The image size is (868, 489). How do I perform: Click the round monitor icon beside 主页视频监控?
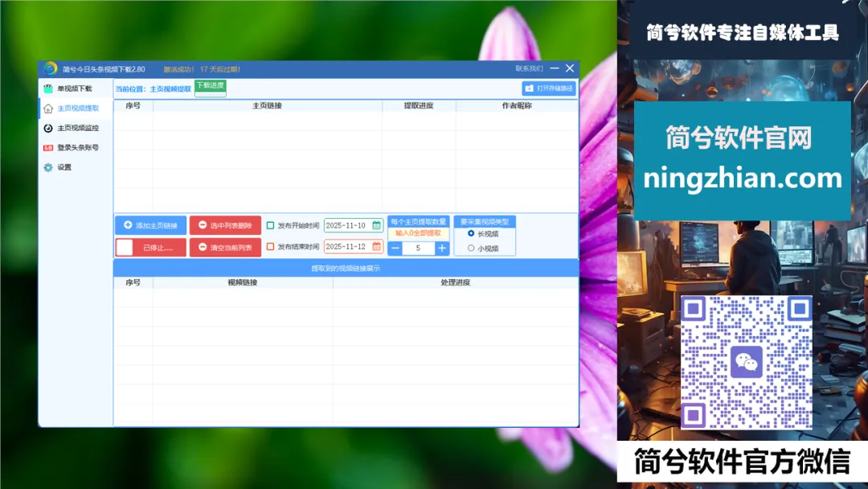pyautogui.click(x=48, y=128)
